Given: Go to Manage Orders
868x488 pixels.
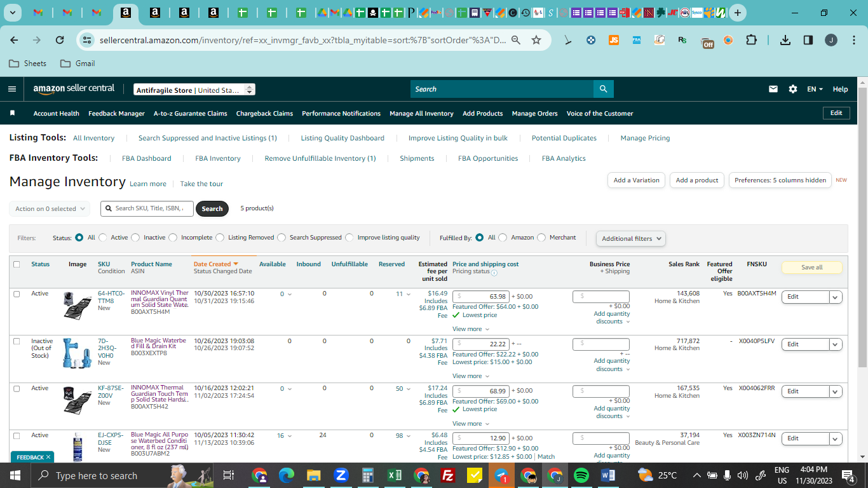Looking at the screenshot, I should click(x=534, y=114).
